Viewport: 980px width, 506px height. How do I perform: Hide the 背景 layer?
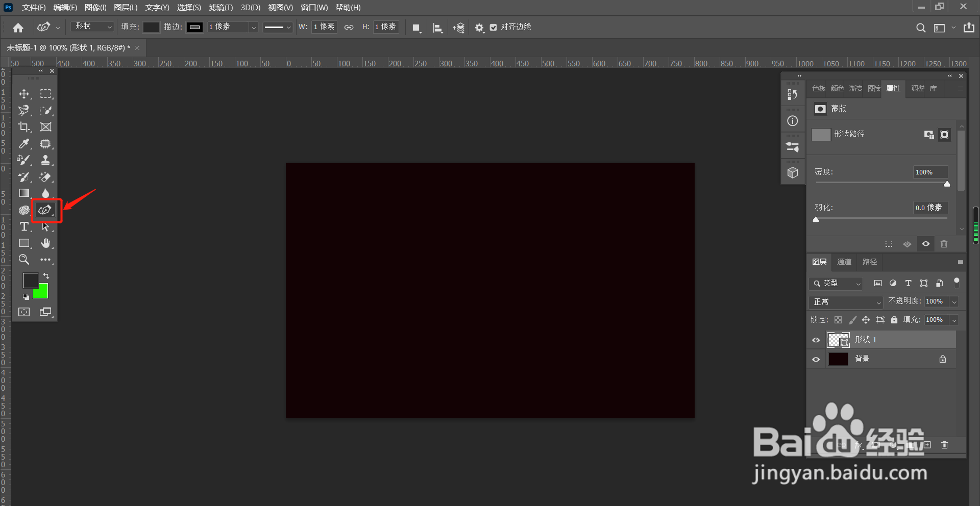816,360
